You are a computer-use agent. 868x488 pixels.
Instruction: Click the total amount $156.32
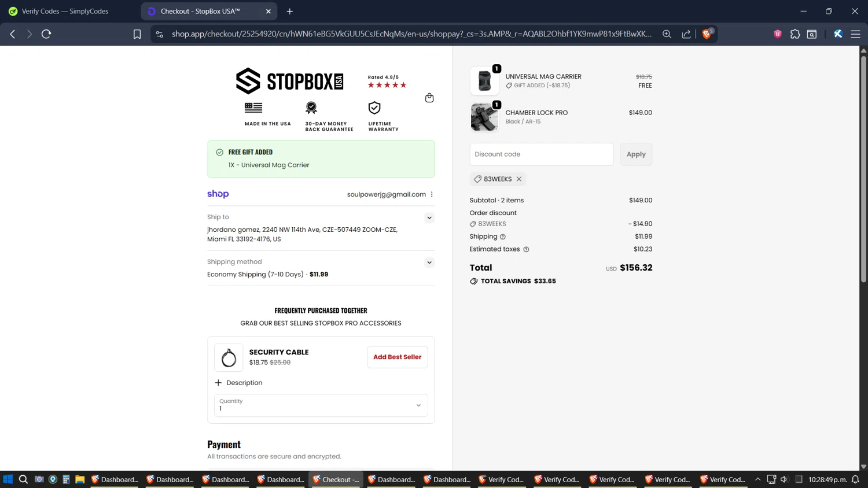636,268
